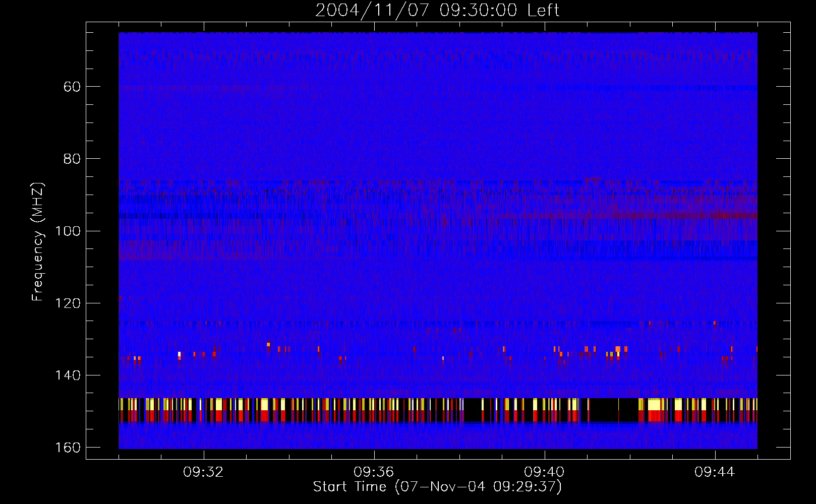Click the "Start Time (07-Nov-04 09:29:37)" label
Screen dimensions: 816x504
coord(437,487)
